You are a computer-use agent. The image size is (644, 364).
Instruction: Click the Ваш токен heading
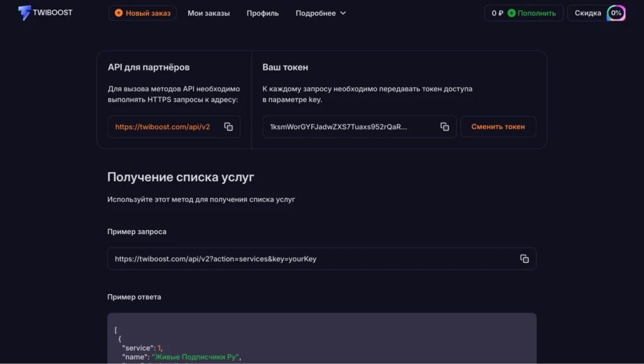pyautogui.click(x=285, y=67)
